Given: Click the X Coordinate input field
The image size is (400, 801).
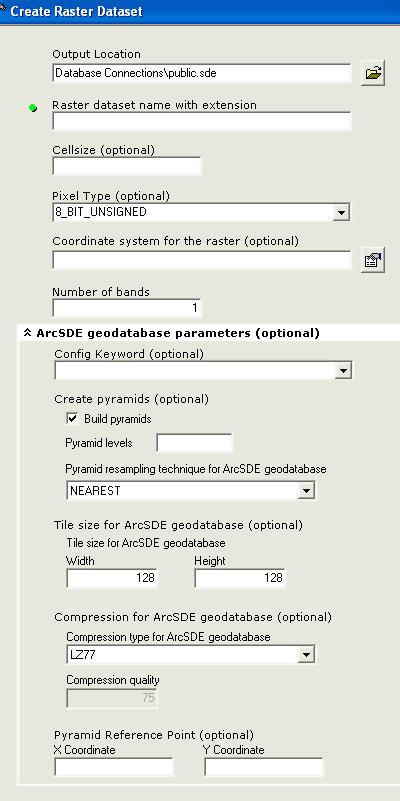Looking at the screenshot, I should pyautogui.click(x=114, y=767).
